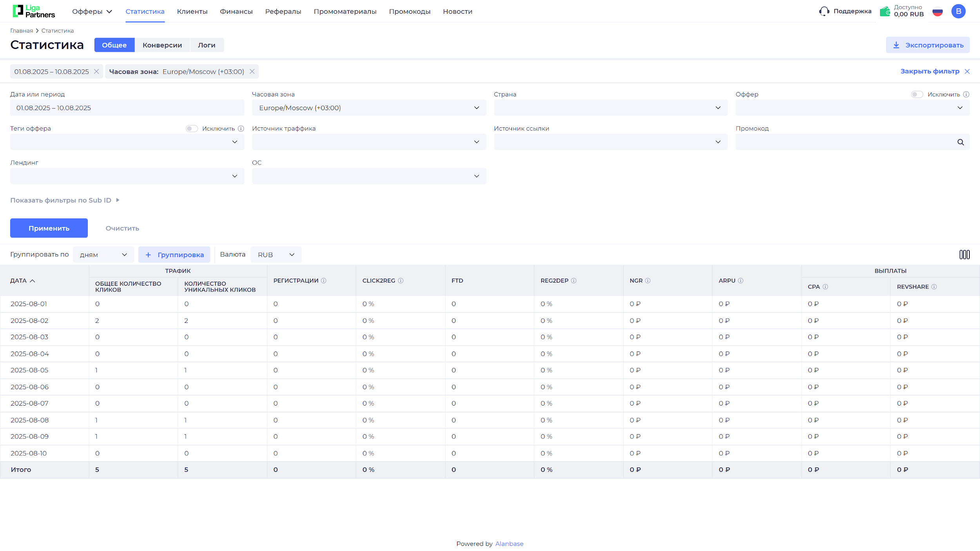Viewport: 980px width, 551px height.
Task: Remove the date range filter chip
Action: 96,72
